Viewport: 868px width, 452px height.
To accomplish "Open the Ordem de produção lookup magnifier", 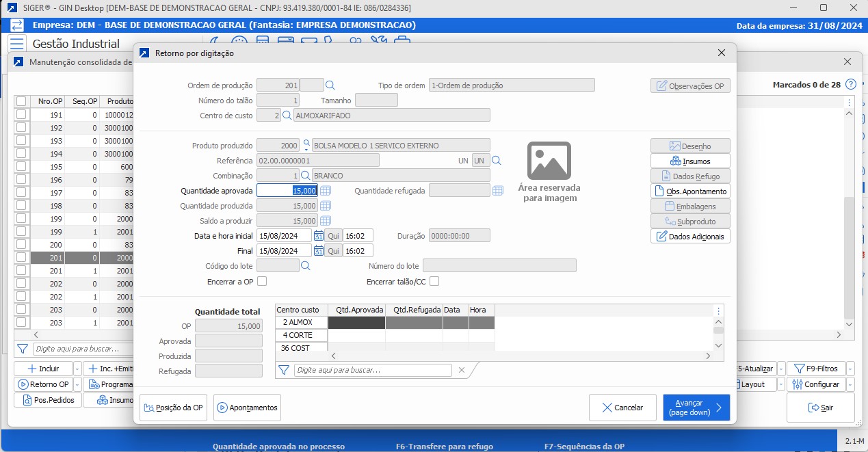I will coord(330,85).
